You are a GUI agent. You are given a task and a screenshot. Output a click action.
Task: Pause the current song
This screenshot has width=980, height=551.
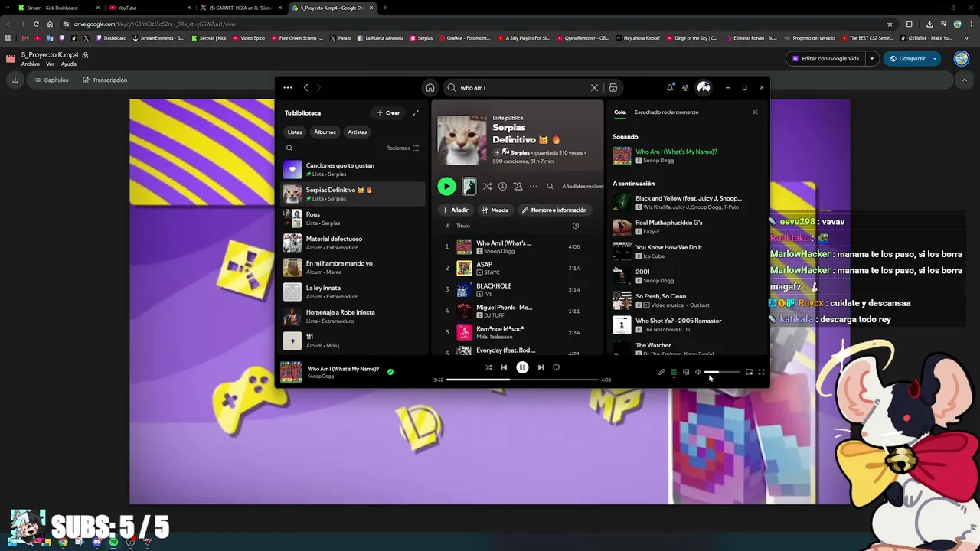point(522,367)
